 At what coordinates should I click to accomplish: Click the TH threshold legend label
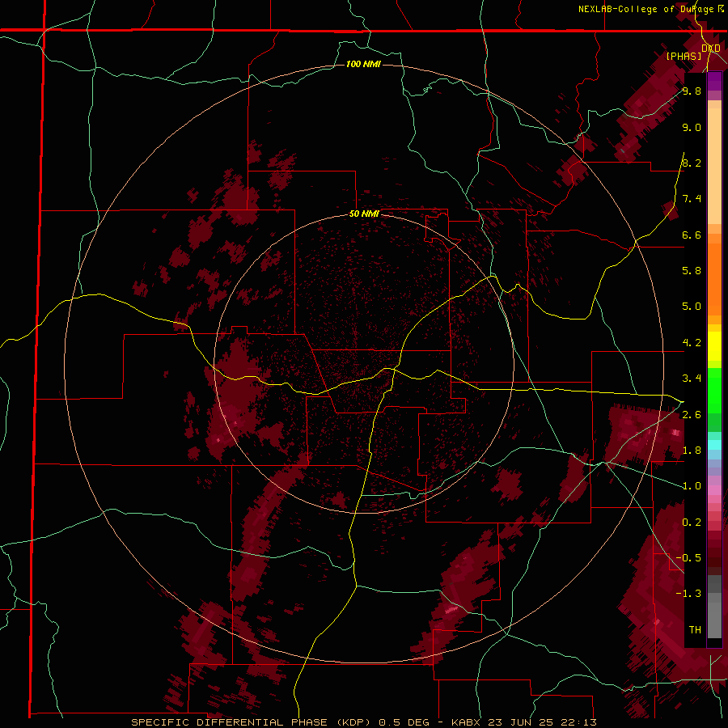695,630
